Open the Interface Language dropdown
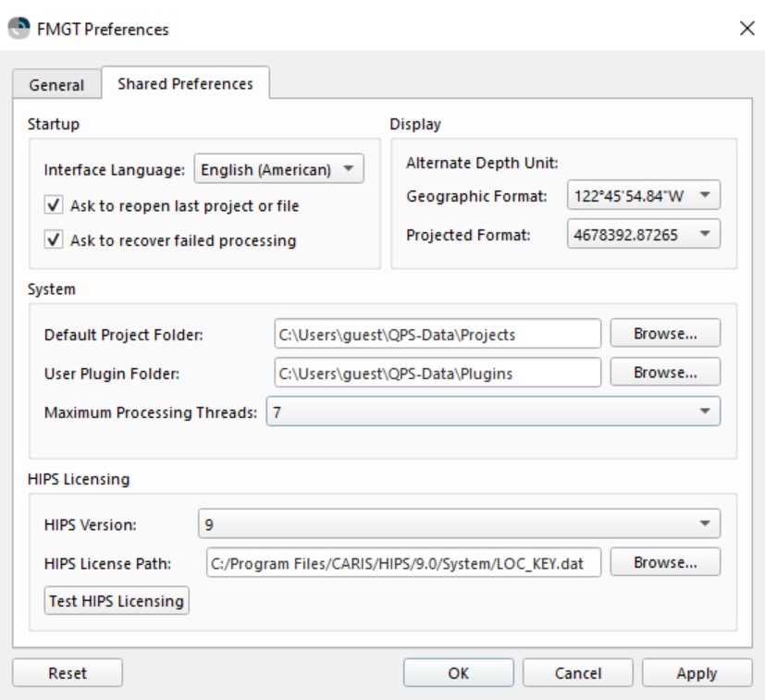Viewport: 765px width, 700px height. point(278,170)
